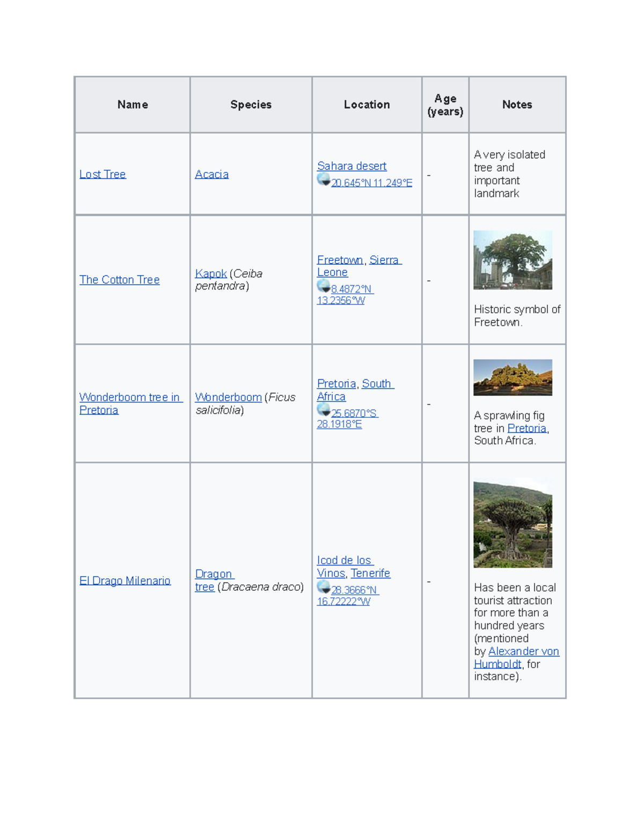Open the South Africa link
644x834 pixels.
[355, 390]
